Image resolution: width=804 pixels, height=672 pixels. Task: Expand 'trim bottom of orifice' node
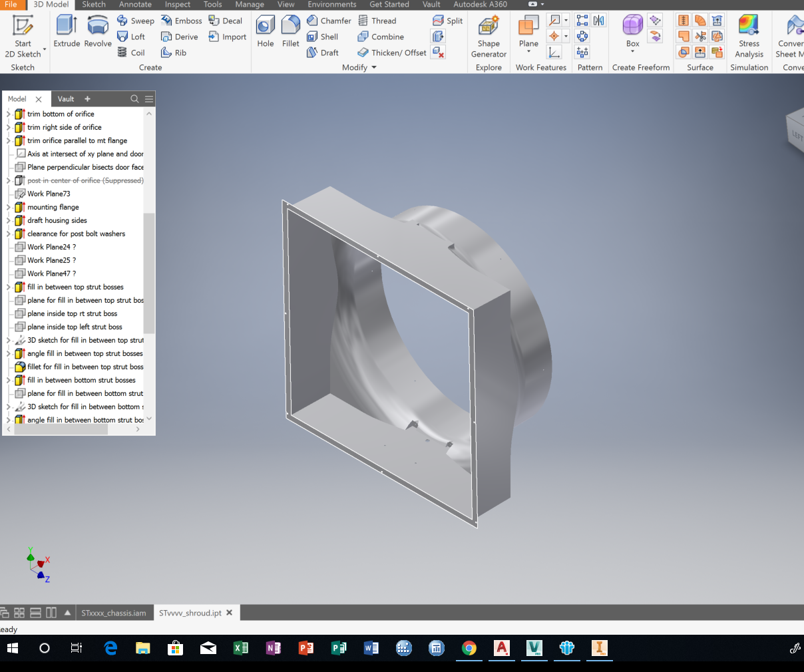(x=9, y=114)
